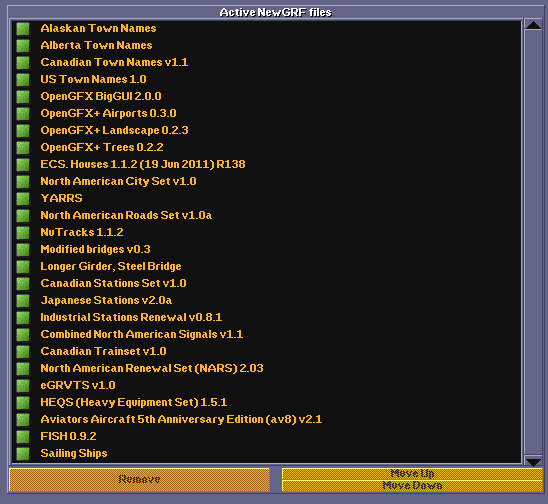Select North American Renewal Set (NARS) 2.03

(266, 368)
